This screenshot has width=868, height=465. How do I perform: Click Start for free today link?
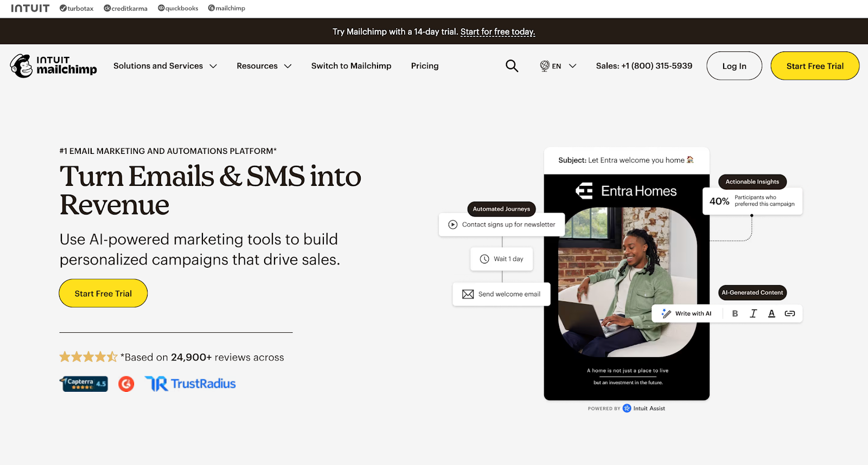point(497,31)
